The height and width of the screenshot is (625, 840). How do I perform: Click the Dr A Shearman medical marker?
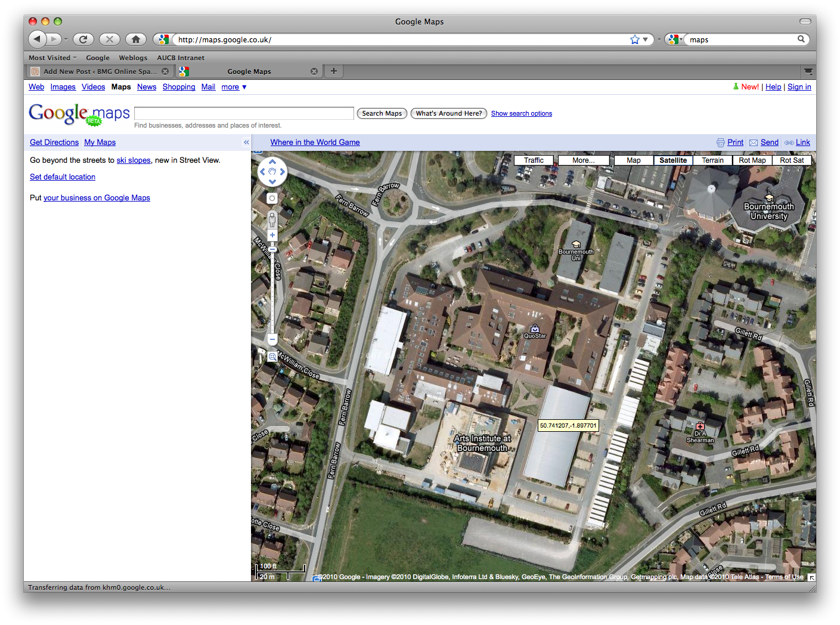point(700,426)
